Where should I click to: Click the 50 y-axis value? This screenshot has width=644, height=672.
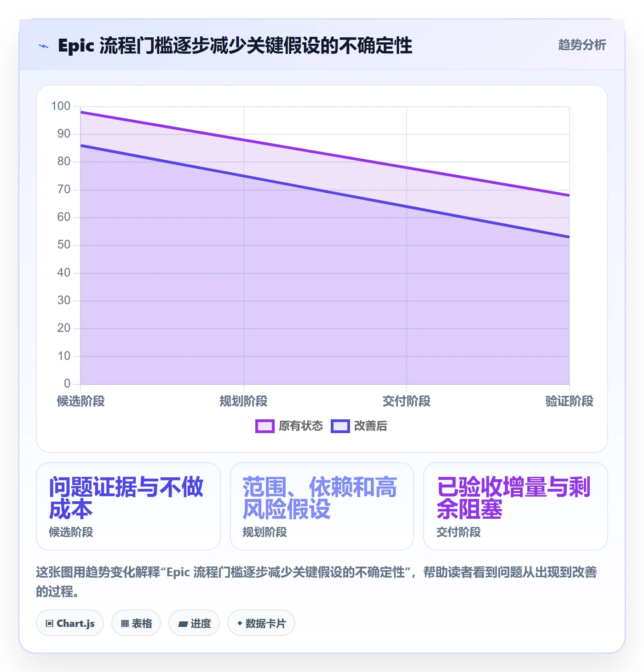[x=64, y=245]
